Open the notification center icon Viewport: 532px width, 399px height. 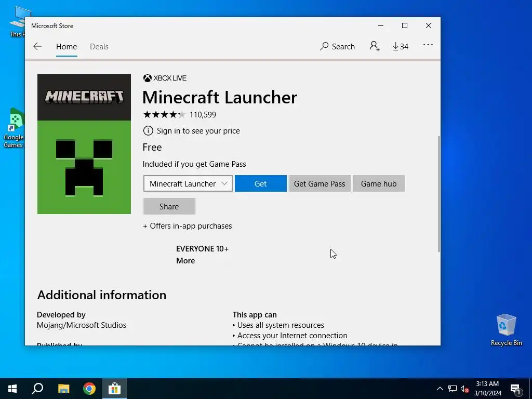click(515, 389)
